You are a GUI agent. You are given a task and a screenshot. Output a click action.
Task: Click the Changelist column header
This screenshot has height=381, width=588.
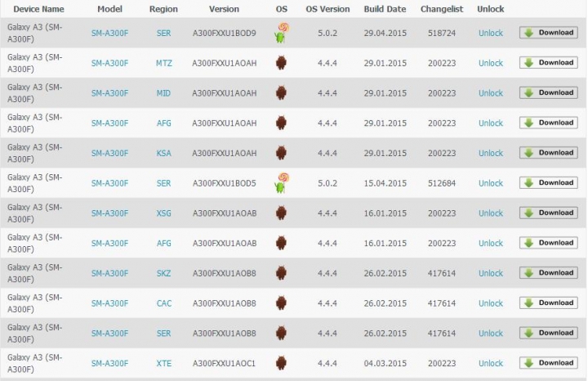442,9
